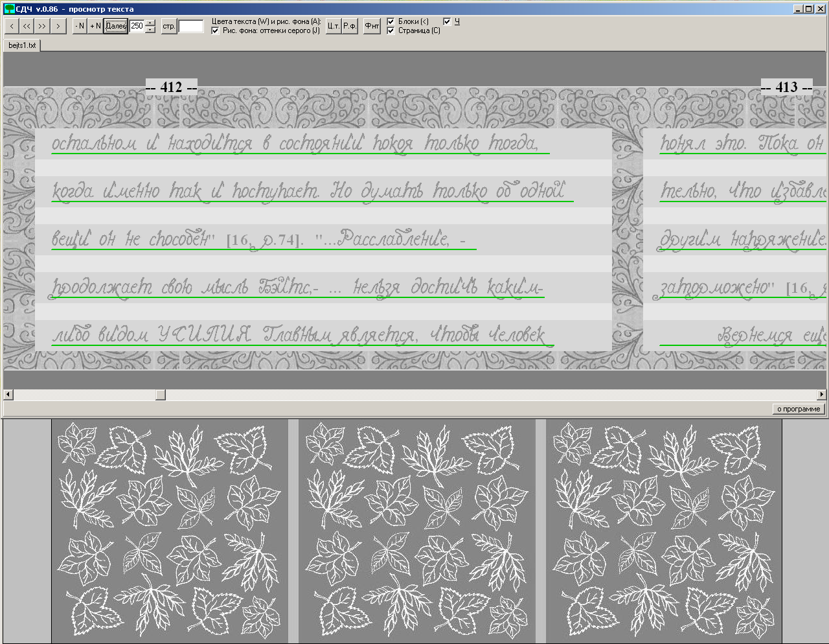Click the 'Ц.т.' text color button
Viewport: 829px width, 644px height.
click(x=334, y=26)
